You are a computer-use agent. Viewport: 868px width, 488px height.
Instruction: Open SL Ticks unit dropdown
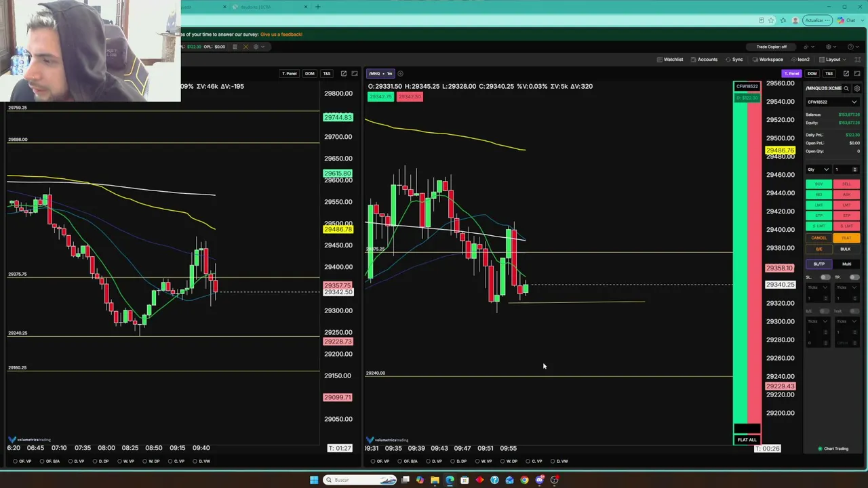pos(818,287)
